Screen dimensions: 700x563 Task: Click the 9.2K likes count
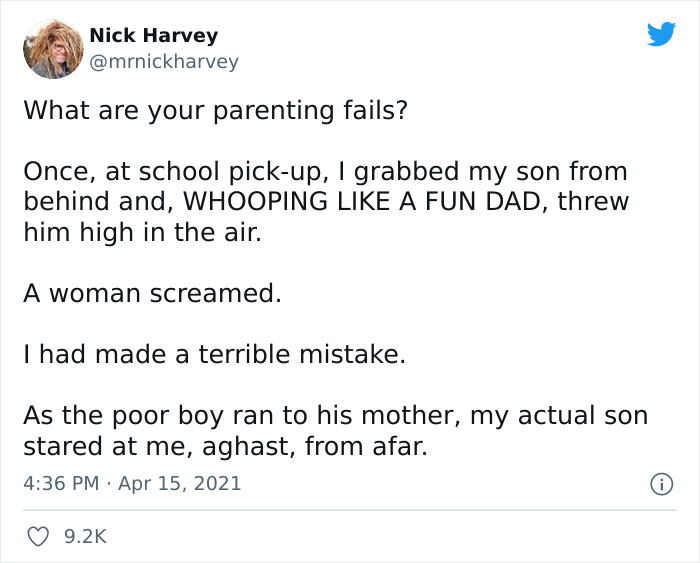pyautogui.click(x=85, y=537)
